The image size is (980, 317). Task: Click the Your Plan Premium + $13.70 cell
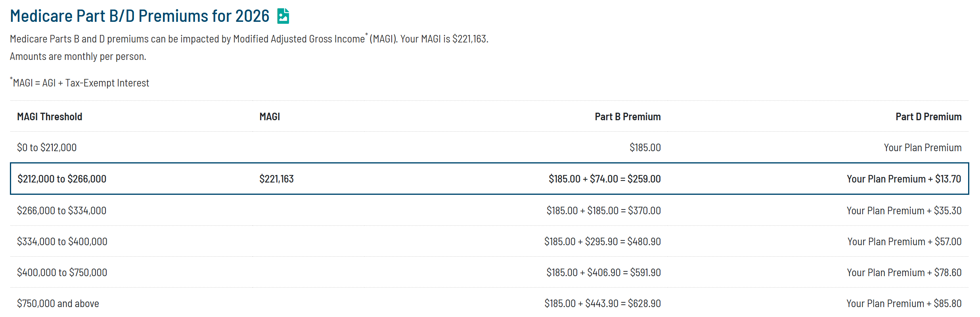pos(904,179)
